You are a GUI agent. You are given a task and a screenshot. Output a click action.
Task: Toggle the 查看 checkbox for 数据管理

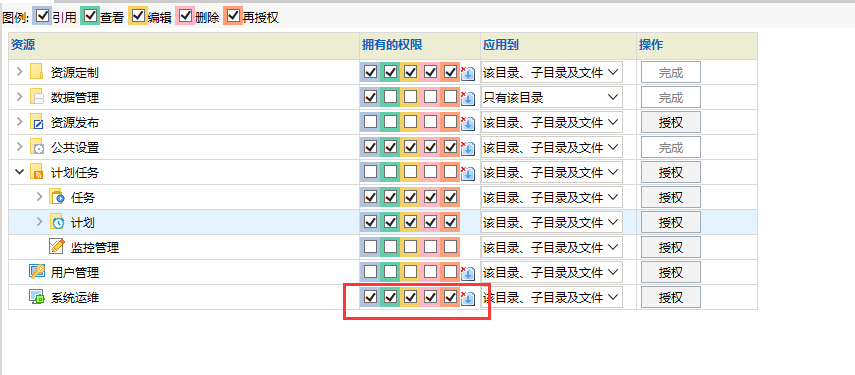tap(390, 97)
